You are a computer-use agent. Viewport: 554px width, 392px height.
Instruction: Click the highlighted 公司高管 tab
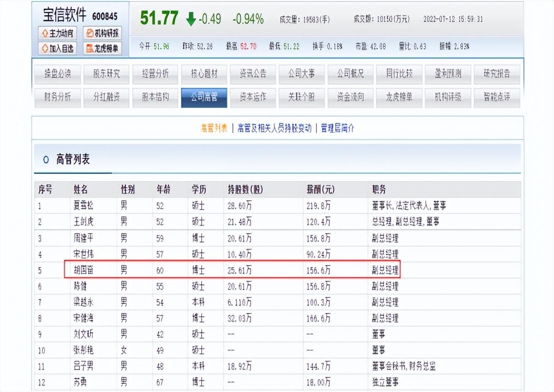[204, 97]
